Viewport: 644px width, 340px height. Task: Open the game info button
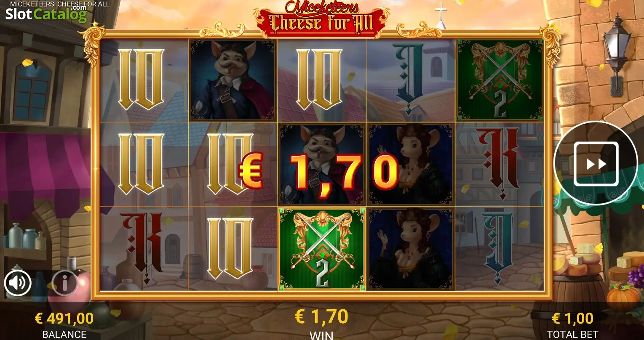(x=64, y=283)
